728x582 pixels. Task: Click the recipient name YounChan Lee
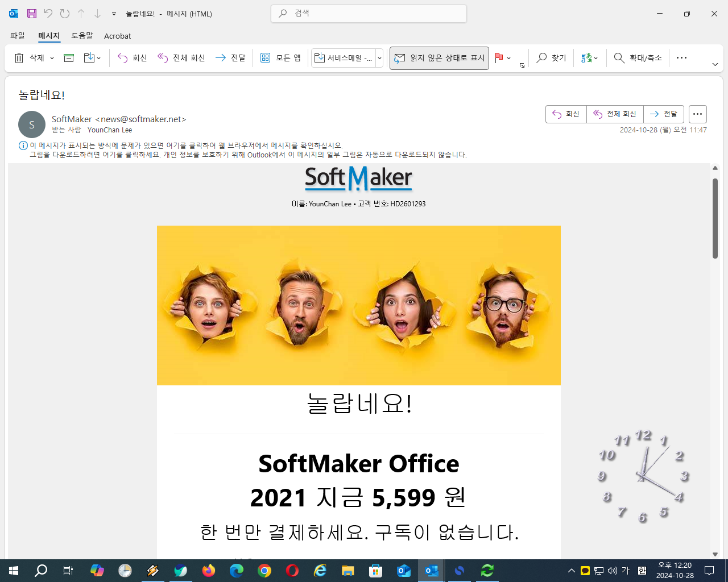click(110, 130)
